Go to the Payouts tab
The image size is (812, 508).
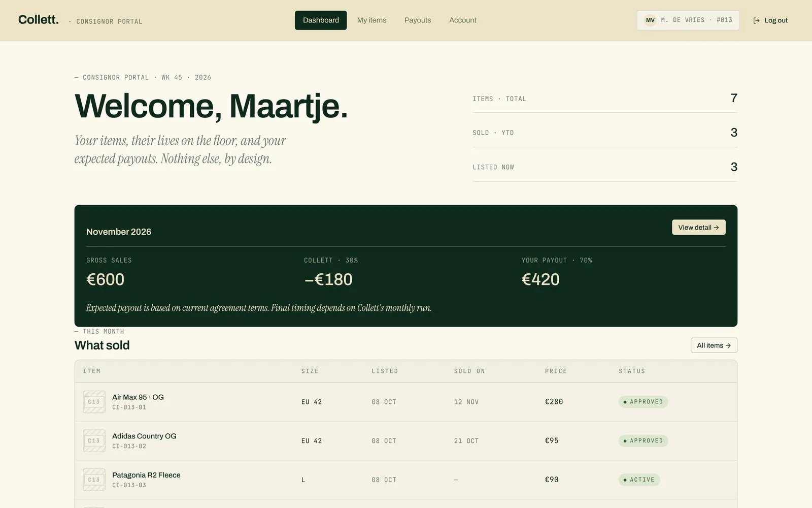(x=418, y=20)
